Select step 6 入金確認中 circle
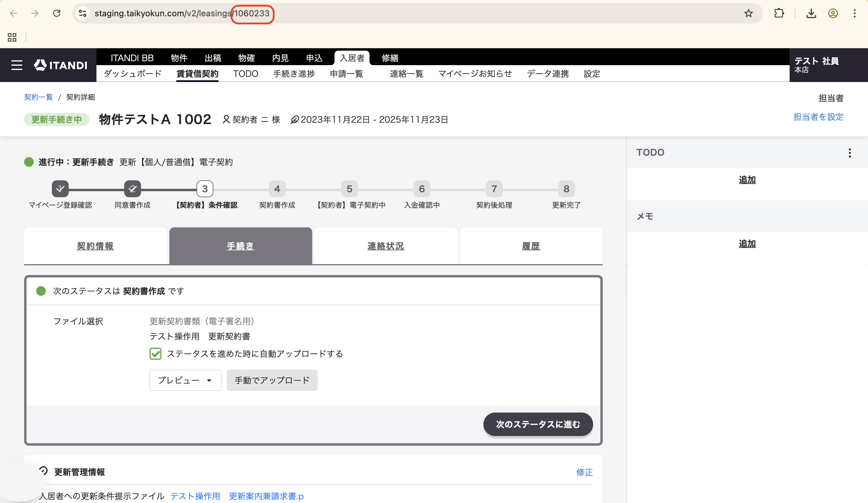The height and width of the screenshot is (503, 868). (422, 189)
